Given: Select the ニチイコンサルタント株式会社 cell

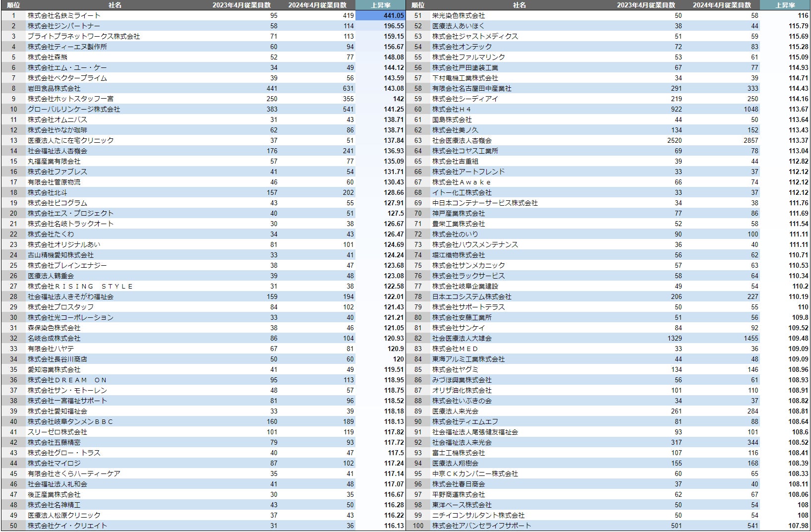Looking at the screenshot, I should click(x=478, y=515).
